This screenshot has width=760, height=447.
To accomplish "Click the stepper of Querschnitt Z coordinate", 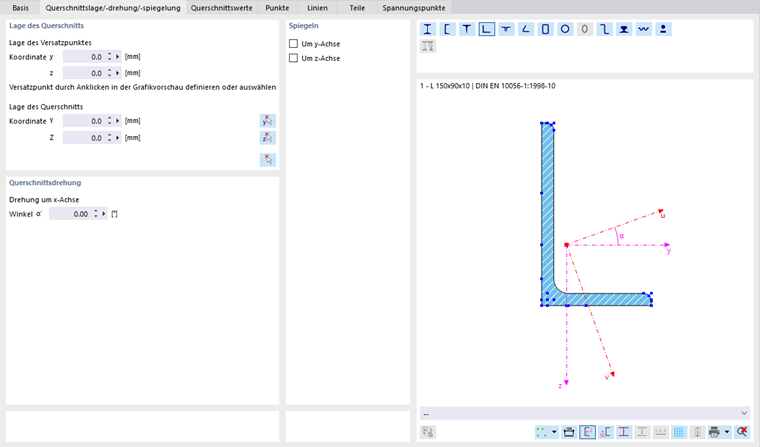I will pyautogui.click(x=110, y=138).
